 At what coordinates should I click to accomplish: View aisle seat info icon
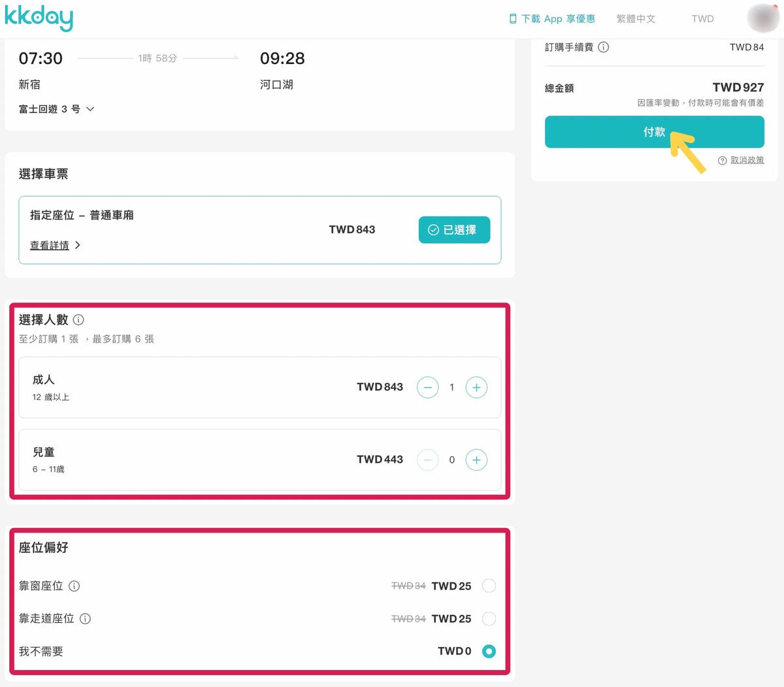[85, 618]
